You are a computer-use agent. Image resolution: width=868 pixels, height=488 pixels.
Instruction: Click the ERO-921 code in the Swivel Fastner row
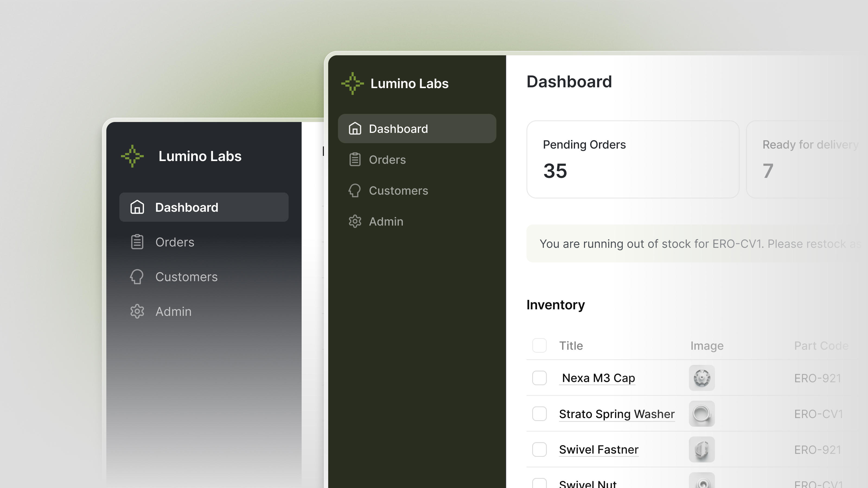pyautogui.click(x=818, y=450)
